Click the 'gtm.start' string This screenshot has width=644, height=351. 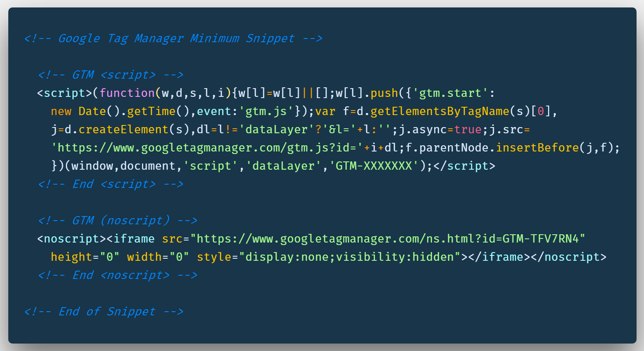(x=450, y=93)
